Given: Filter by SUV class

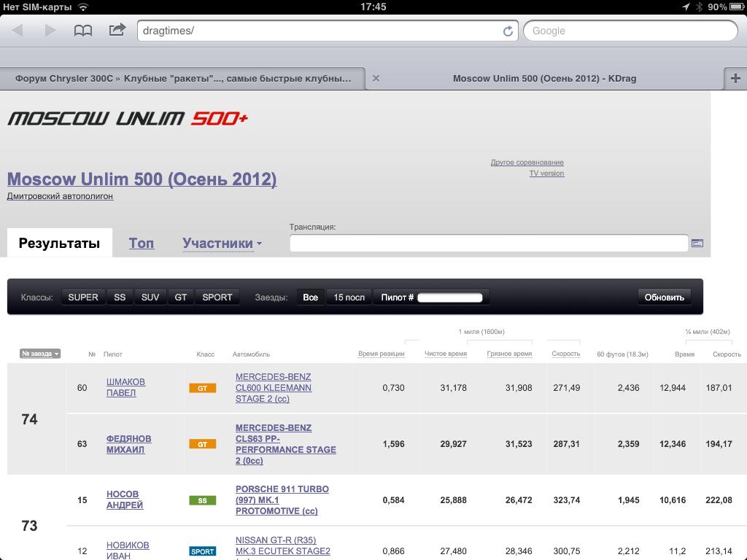Looking at the screenshot, I should (x=150, y=297).
